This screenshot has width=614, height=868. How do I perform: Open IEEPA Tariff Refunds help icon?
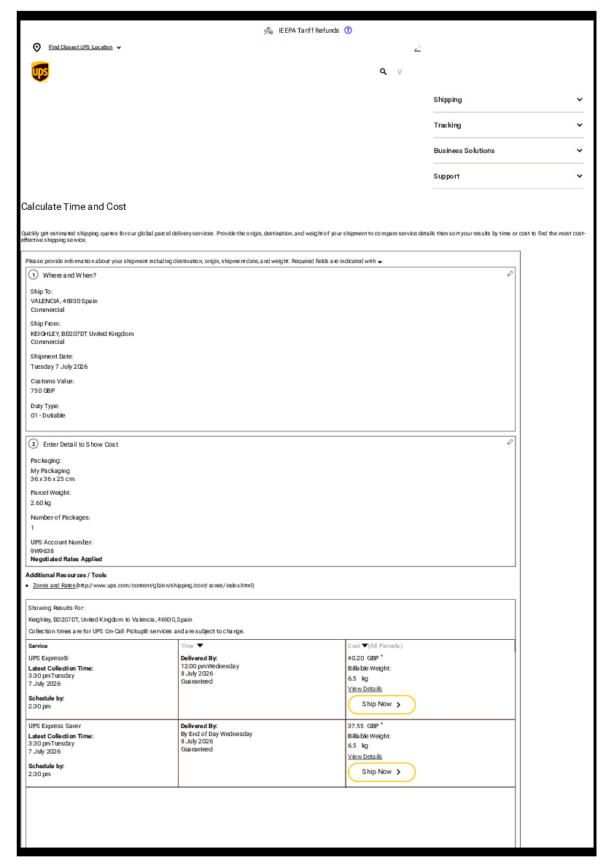348,31
